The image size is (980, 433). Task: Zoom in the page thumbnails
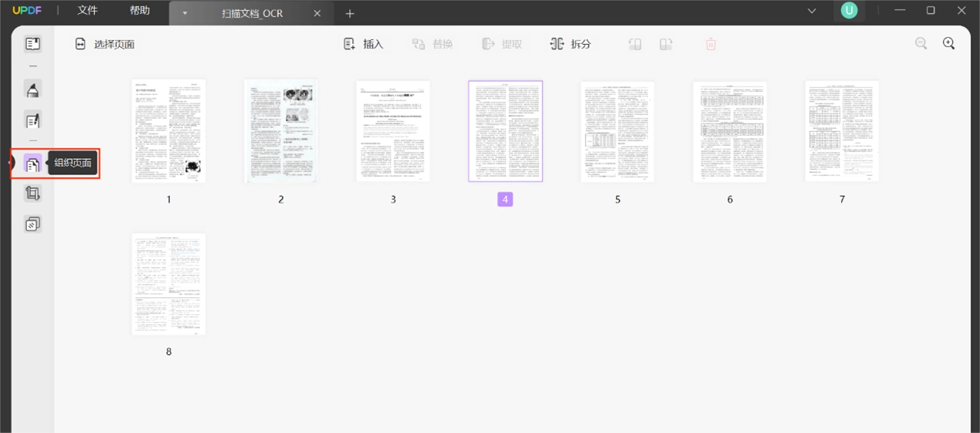pyautogui.click(x=949, y=44)
